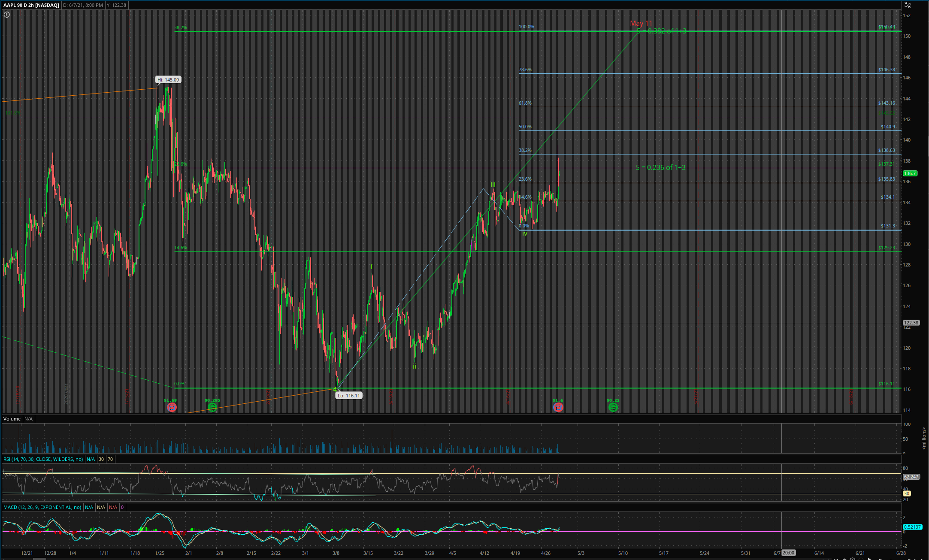Click the 122.38 cursor price bubble

[911, 323]
